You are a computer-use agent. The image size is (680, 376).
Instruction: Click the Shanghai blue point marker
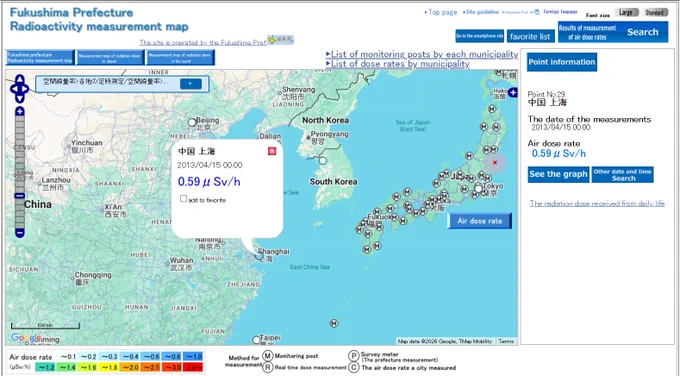click(259, 256)
